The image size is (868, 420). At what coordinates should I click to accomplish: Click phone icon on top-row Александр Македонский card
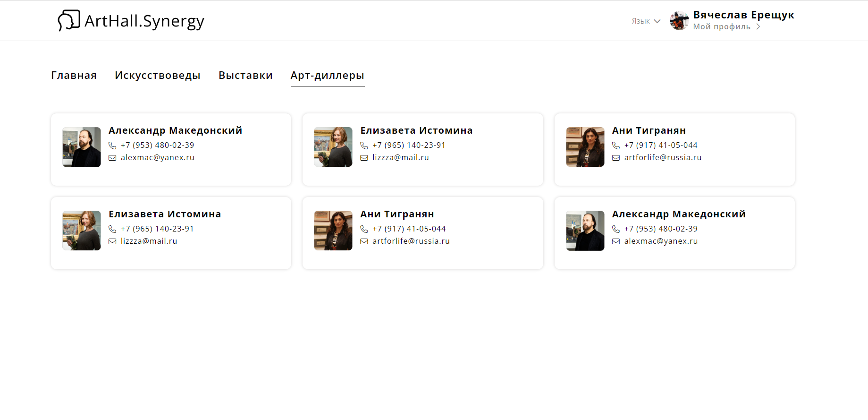point(112,146)
